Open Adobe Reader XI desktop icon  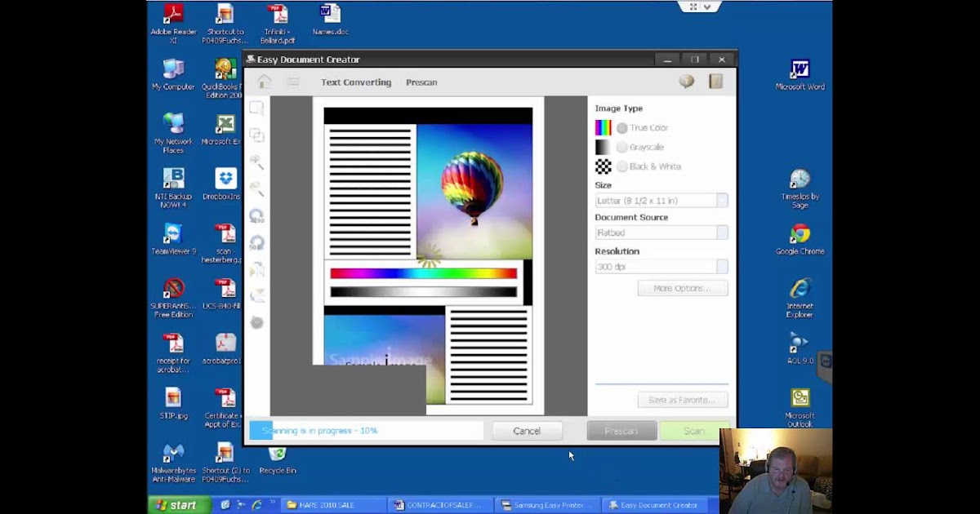click(173, 24)
